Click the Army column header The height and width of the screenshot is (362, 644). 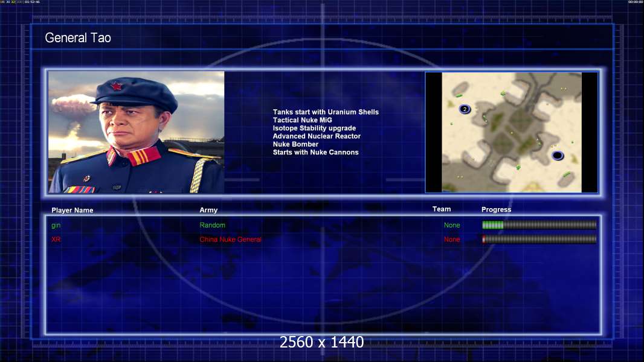(x=208, y=210)
